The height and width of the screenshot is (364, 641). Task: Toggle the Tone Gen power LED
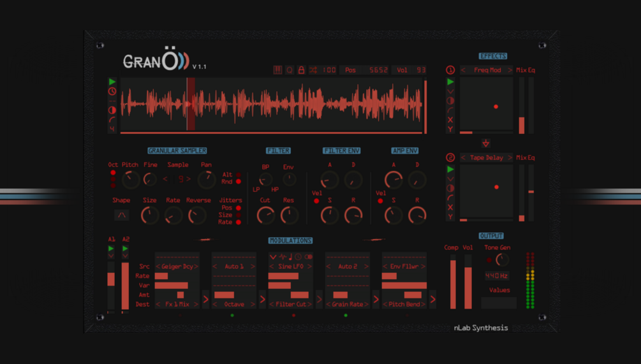(489, 260)
